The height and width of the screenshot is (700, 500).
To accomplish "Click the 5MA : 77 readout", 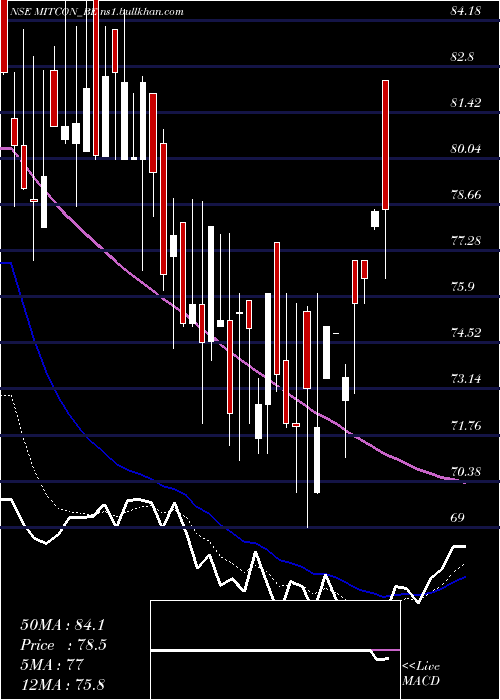I will coord(52,665).
